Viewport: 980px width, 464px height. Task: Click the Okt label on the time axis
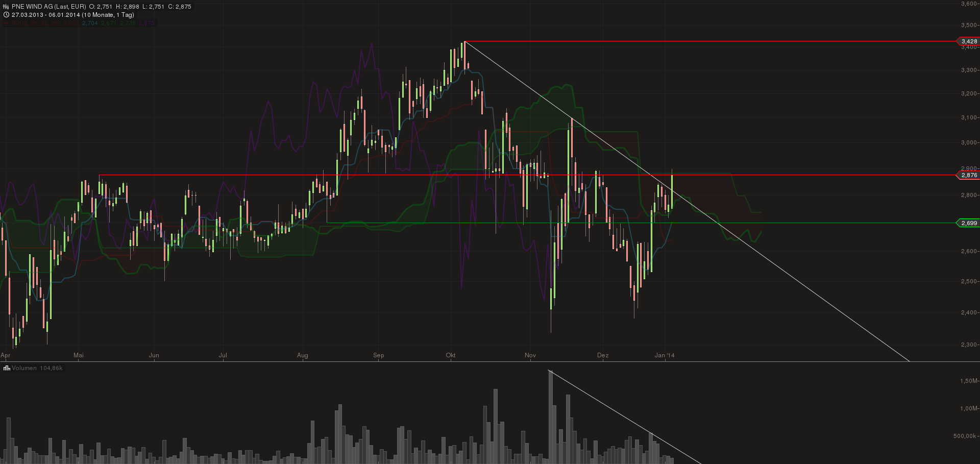click(x=451, y=355)
